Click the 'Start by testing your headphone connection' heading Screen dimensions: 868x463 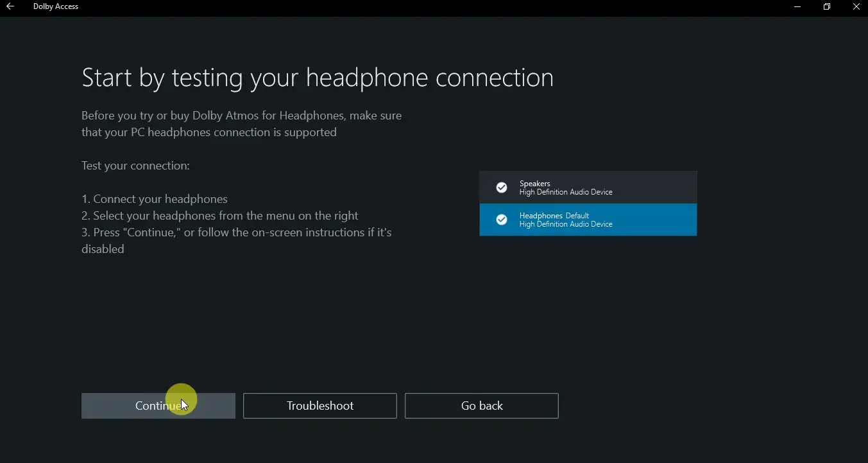point(318,78)
